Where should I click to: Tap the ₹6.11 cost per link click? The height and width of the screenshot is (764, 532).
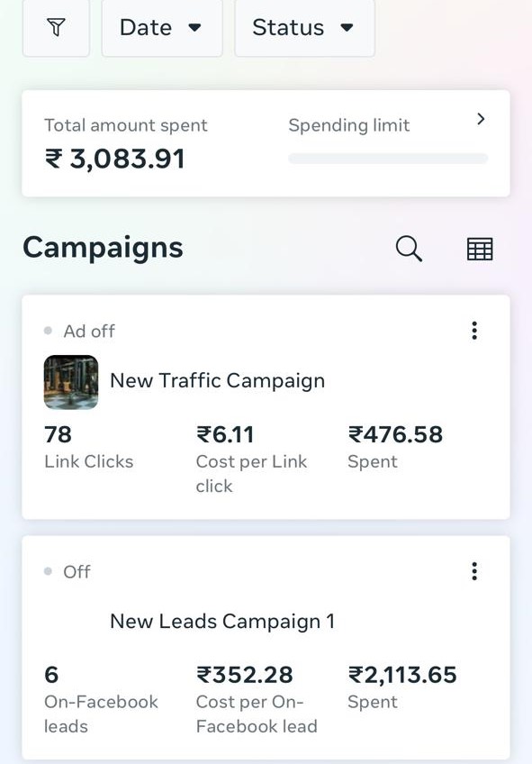(x=252, y=459)
